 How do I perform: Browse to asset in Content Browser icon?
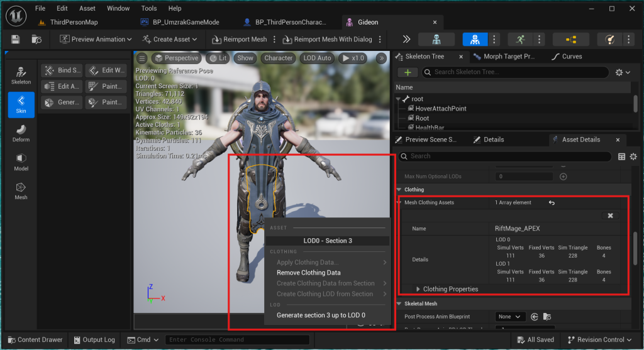click(x=36, y=40)
